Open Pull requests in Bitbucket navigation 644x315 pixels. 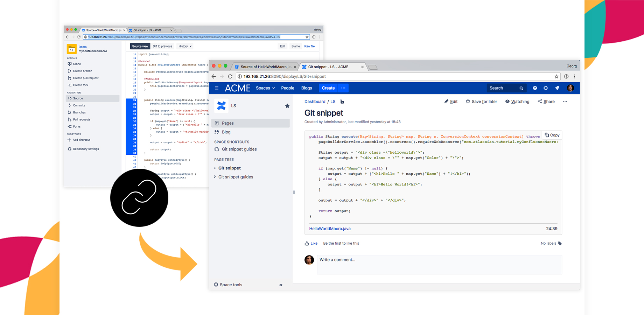79,119
